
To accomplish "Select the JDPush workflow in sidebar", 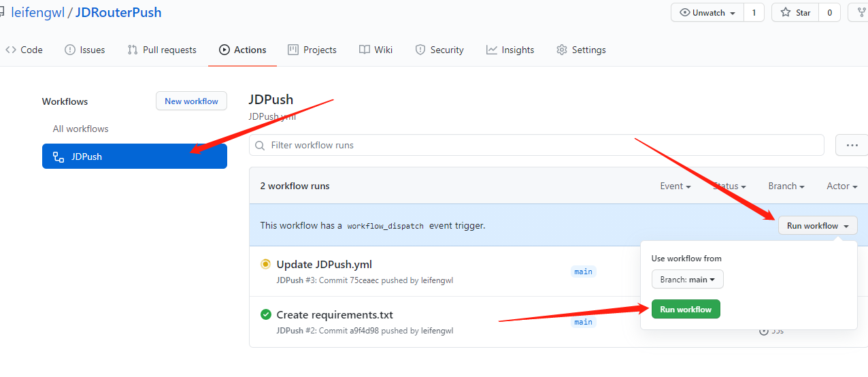I will tap(135, 157).
